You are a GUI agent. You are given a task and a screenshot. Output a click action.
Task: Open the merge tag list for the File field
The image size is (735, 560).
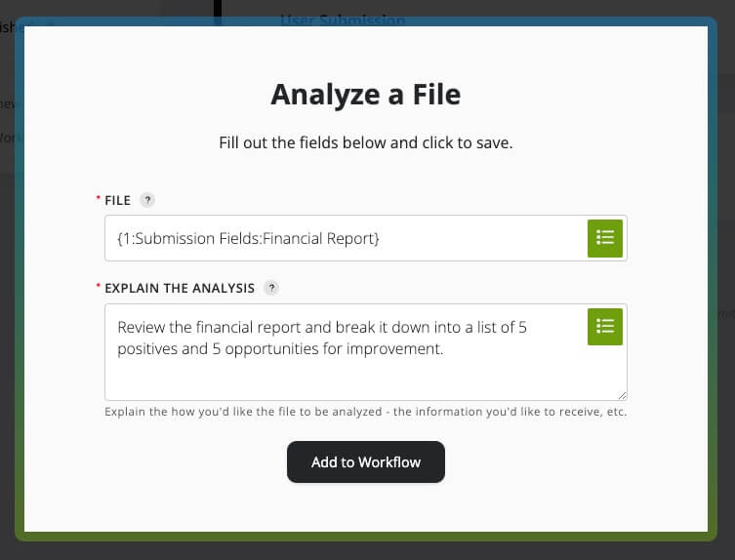(605, 238)
